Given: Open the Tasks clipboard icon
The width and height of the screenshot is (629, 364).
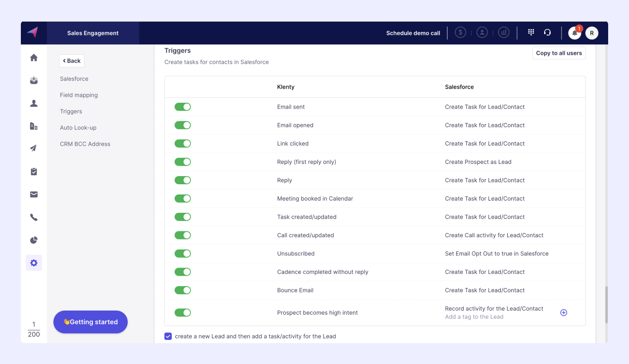Looking at the screenshot, I should click(34, 171).
